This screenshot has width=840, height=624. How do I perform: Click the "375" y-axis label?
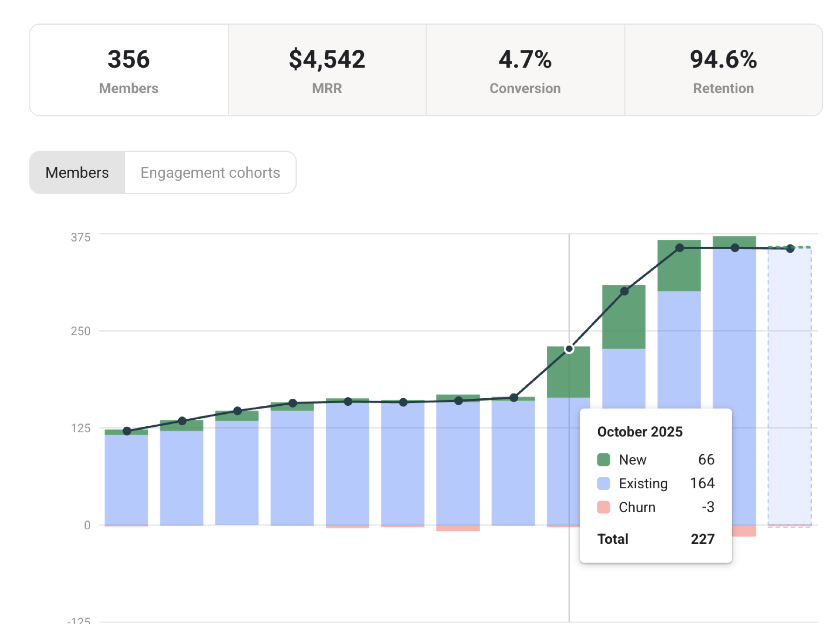(81, 237)
